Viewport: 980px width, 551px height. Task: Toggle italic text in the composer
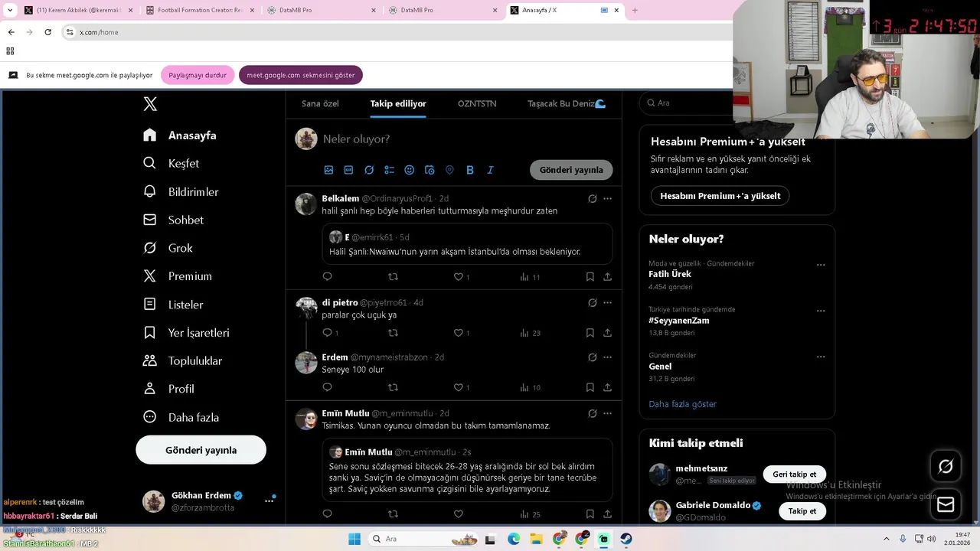(x=490, y=170)
